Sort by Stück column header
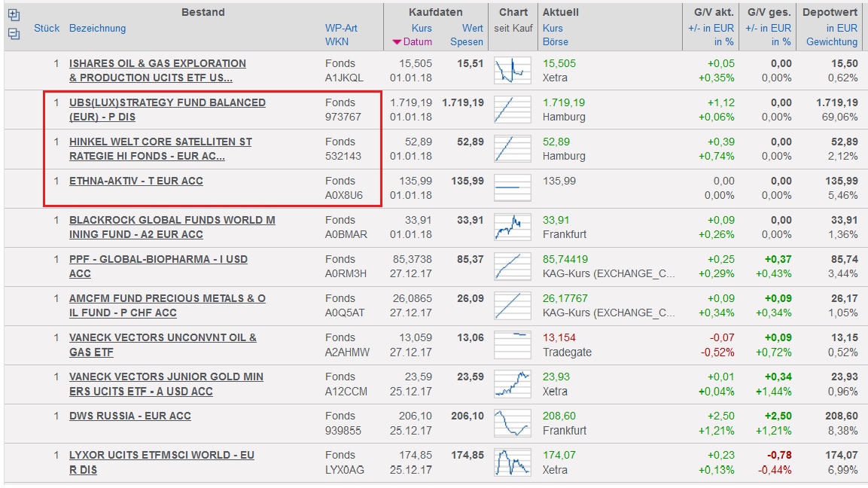The height and width of the screenshot is (488, 868). [47, 29]
